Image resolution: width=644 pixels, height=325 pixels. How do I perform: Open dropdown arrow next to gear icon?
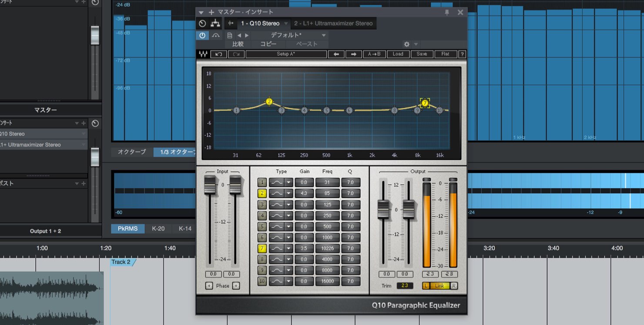[416, 44]
